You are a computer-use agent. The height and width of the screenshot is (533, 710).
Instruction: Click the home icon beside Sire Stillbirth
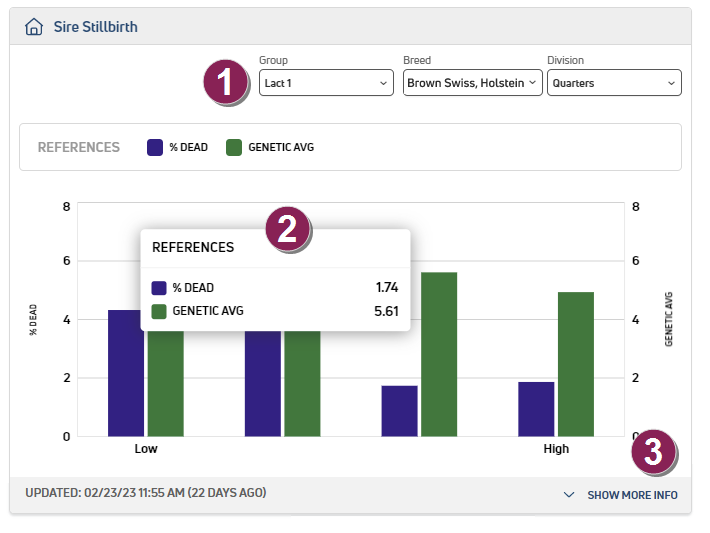tap(34, 27)
